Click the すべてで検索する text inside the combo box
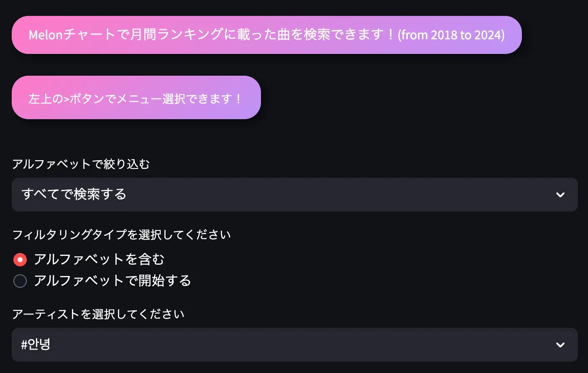 74,194
